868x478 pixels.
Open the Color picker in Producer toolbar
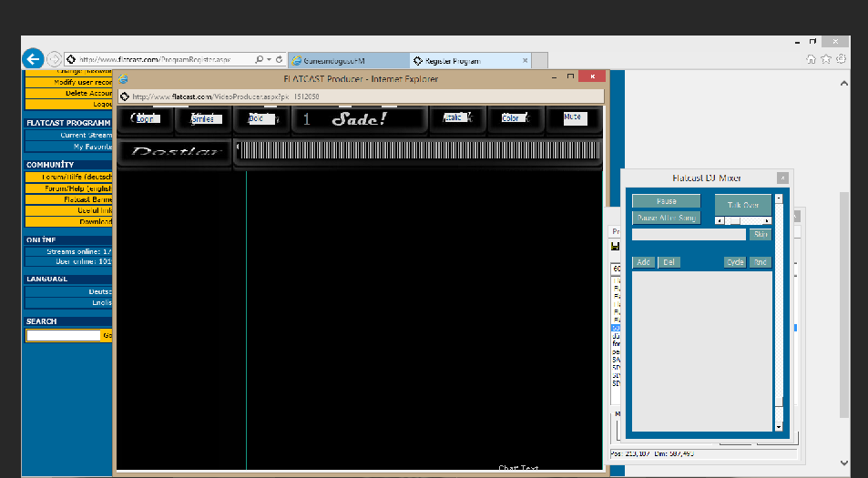click(511, 118)
